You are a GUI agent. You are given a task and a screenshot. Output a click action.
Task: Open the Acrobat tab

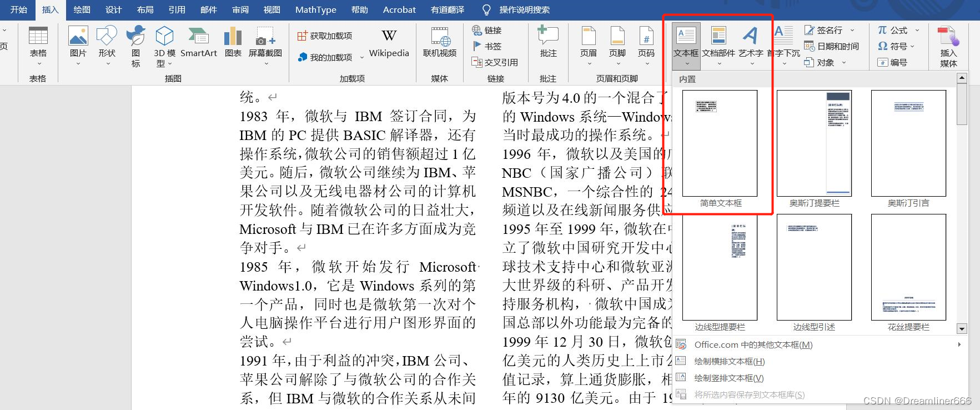[x=399, y=9]
